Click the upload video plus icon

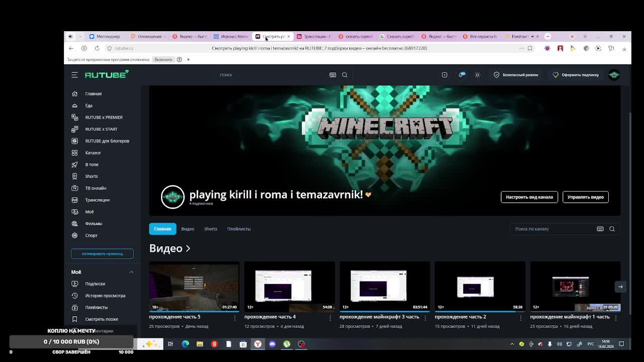click(444, 75)
